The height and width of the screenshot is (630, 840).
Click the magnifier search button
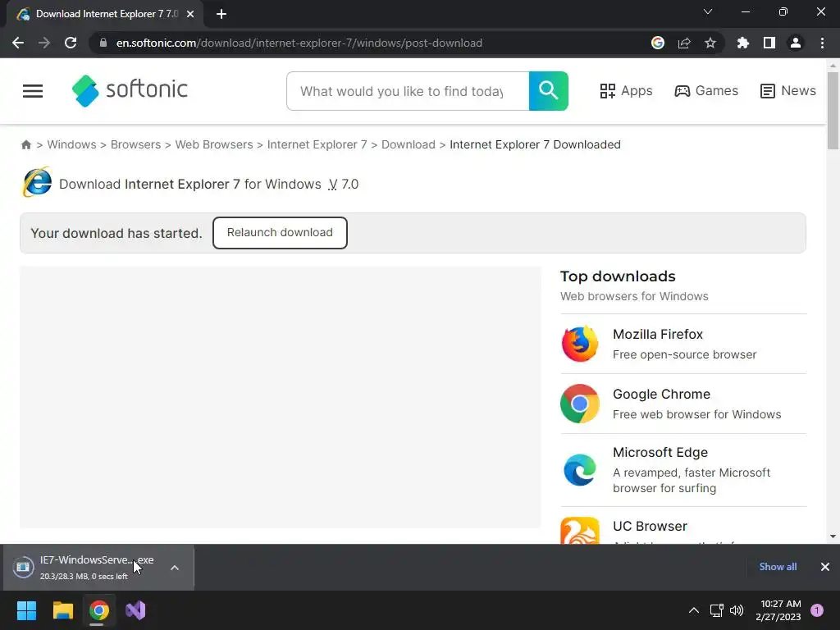click(549, 91)
